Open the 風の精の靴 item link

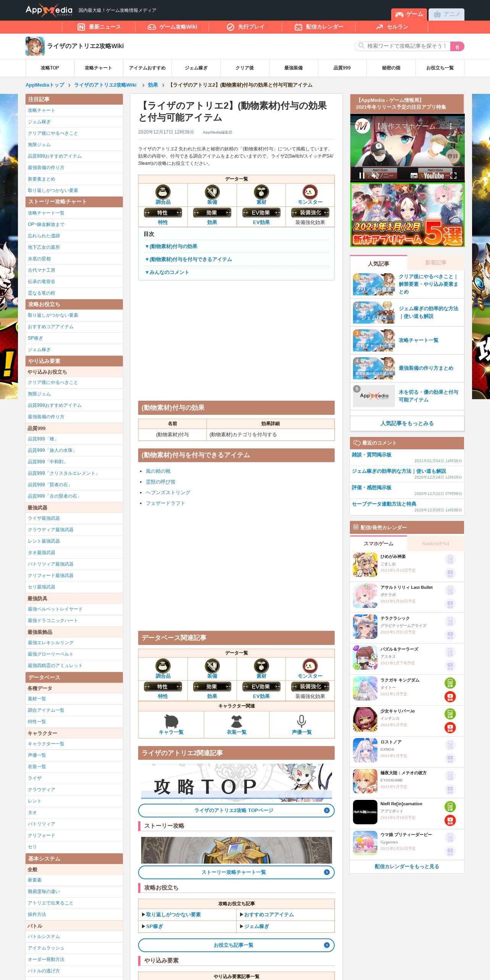click(x=158, y=471)
